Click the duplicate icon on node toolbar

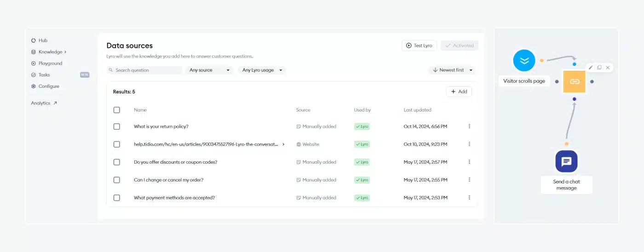click(x=599, y=68)
